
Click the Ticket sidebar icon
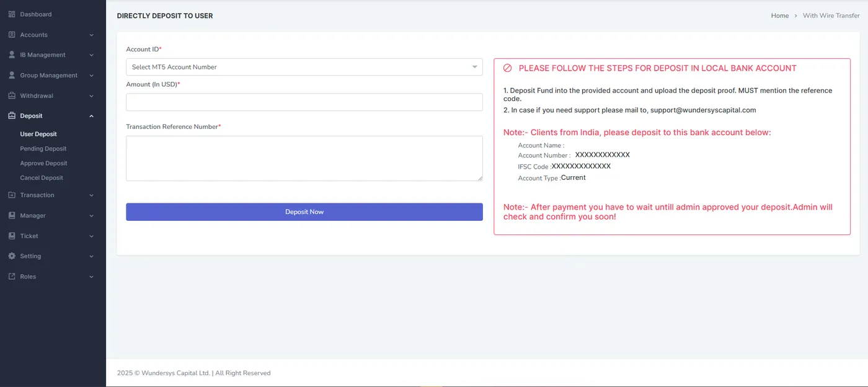(x=12, y=236)
